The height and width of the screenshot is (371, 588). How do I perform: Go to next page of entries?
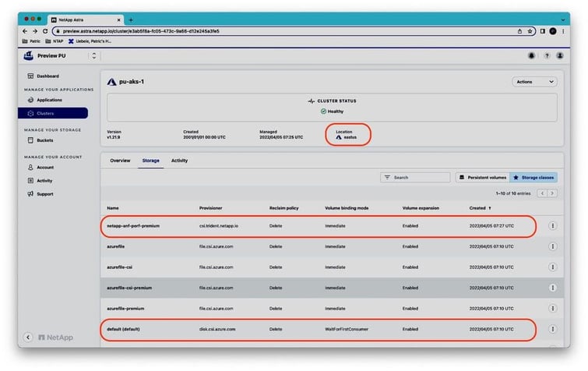point(552,193)
